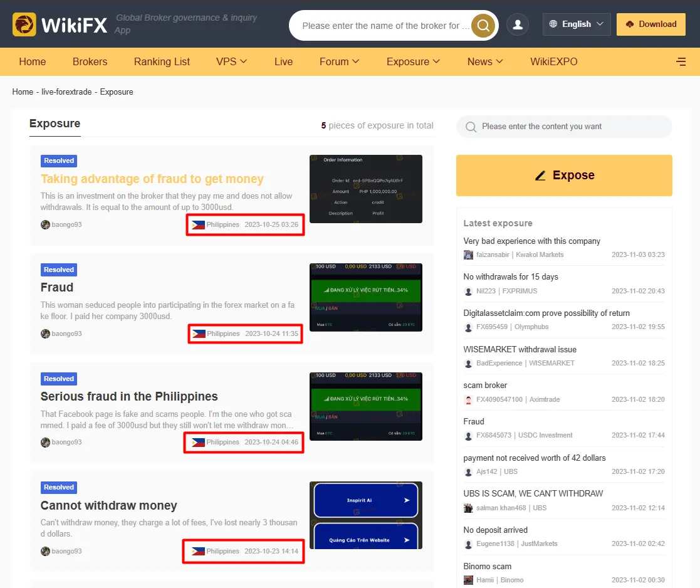Open 'WISEMARKET withdrawal issue' exposure
The width and height of the screenshot is (700, 588).
520,350
